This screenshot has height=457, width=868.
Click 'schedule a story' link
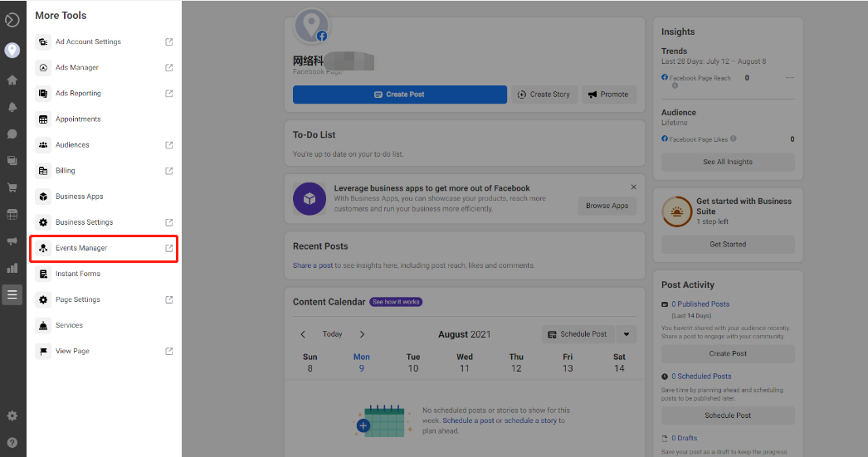[530, 421]
